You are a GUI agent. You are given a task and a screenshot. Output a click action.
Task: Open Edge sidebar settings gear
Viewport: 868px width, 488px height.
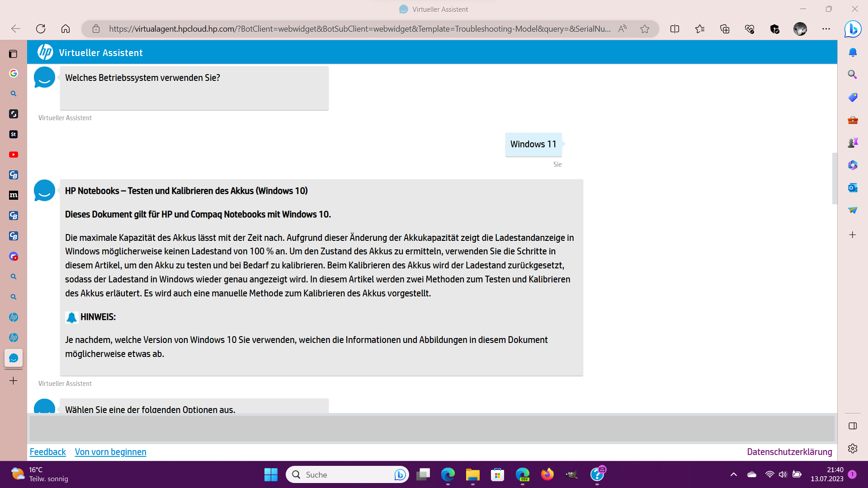coord(853,448)
